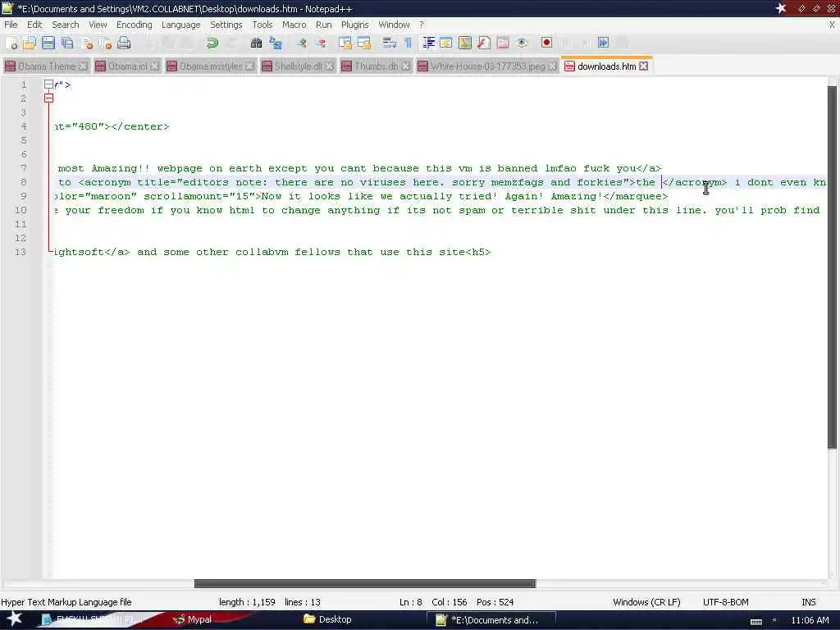
Task: Click the Folder as Workspace icon
Action: click(x=503, y=43)
